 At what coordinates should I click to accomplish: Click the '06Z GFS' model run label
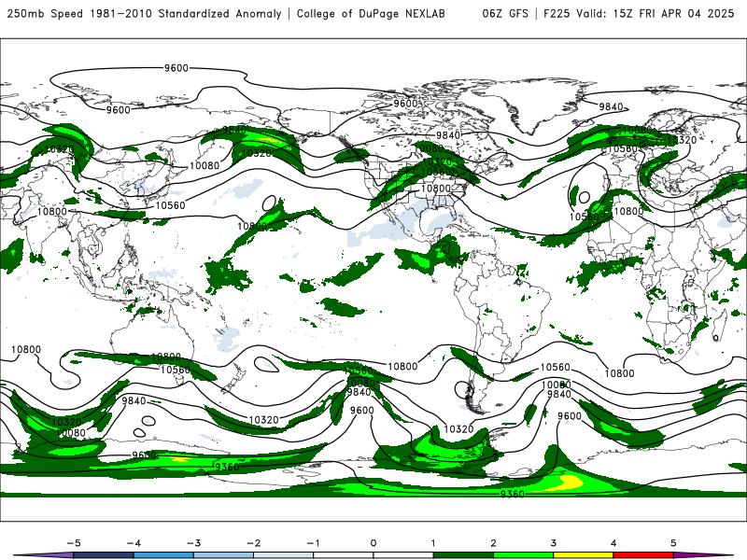click(x=505, y=13)
